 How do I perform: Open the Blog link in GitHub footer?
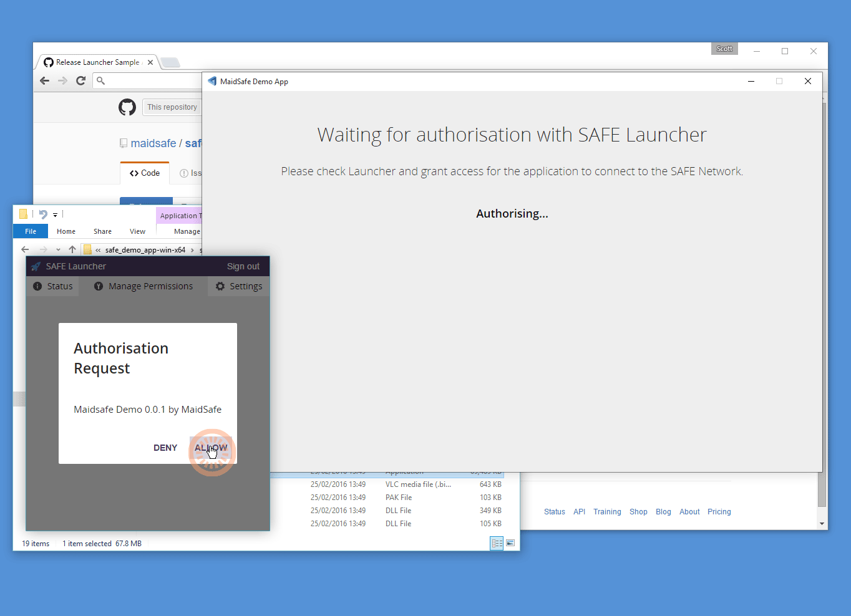coord(663,512)
